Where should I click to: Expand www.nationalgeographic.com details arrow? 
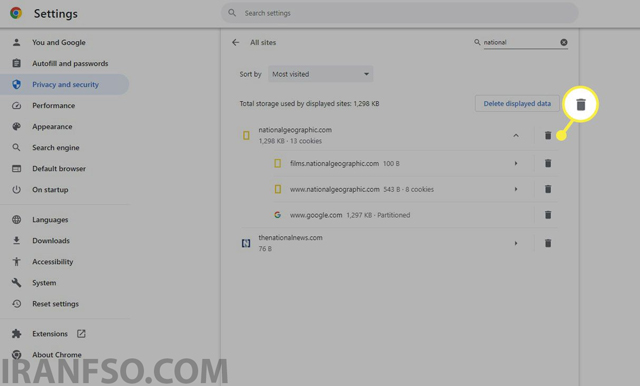click(x=516, y=189)
